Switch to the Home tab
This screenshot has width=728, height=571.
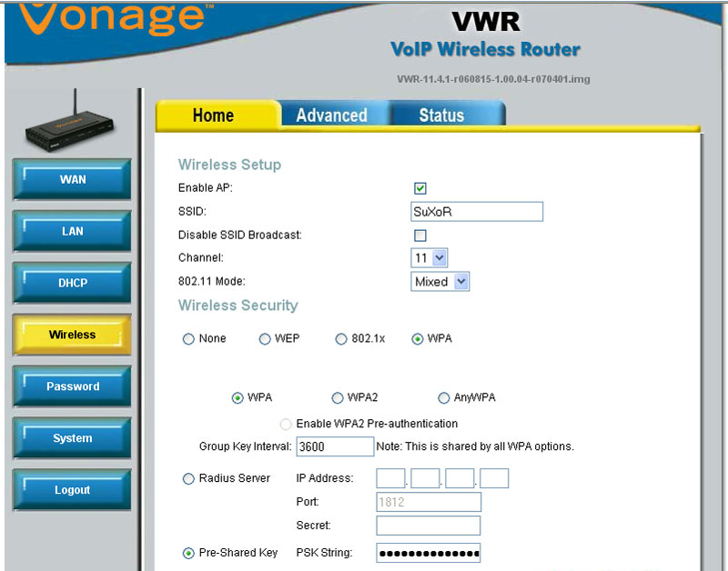[x=213, y=115]
